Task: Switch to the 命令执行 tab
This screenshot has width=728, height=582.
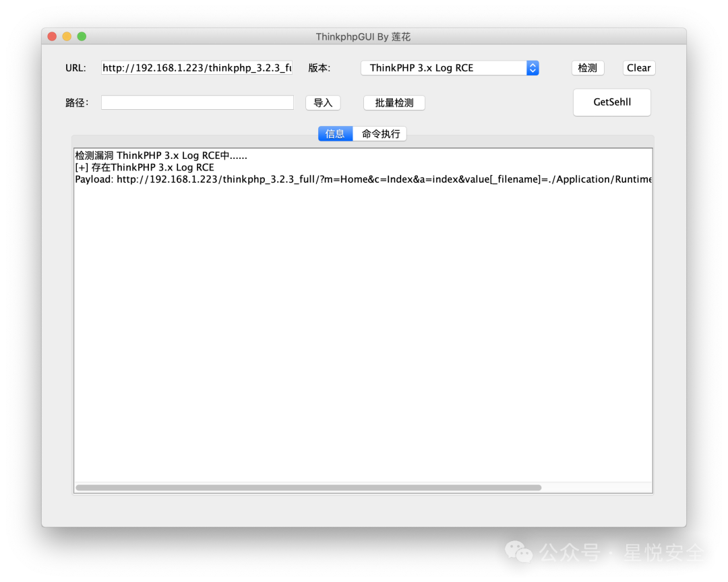Action: click(380, 133)
